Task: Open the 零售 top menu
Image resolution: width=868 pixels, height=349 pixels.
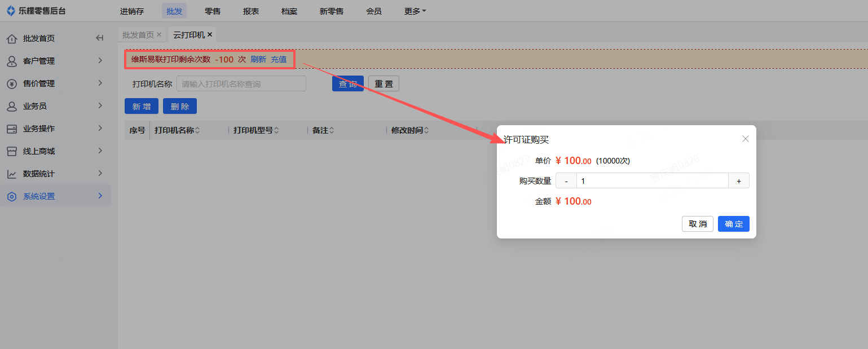Action: tap(213, 11)
